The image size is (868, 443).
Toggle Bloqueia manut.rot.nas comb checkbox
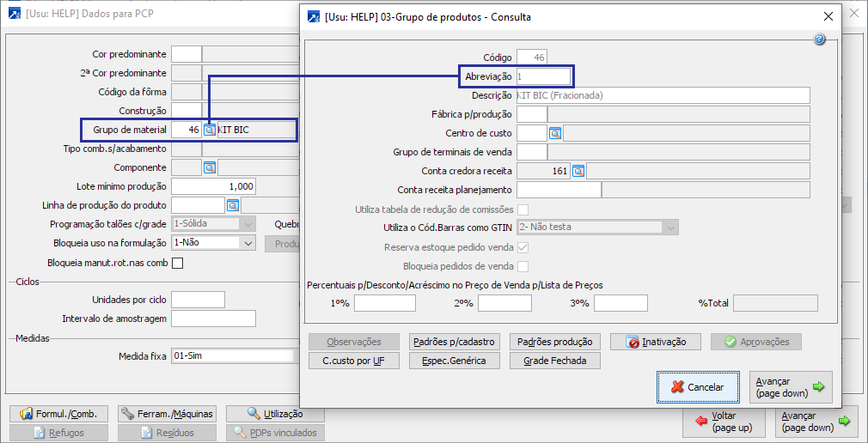[x=177, y=264]
